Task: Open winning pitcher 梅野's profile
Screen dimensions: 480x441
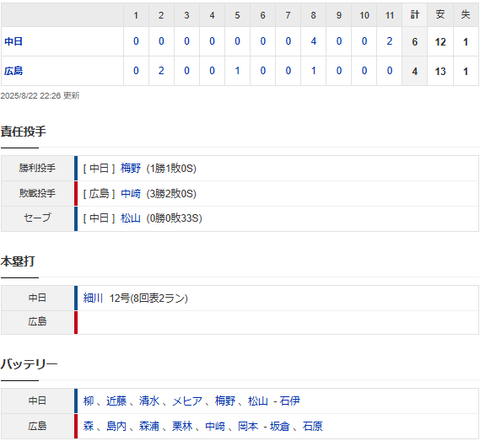Action: (x=131, y=168)
